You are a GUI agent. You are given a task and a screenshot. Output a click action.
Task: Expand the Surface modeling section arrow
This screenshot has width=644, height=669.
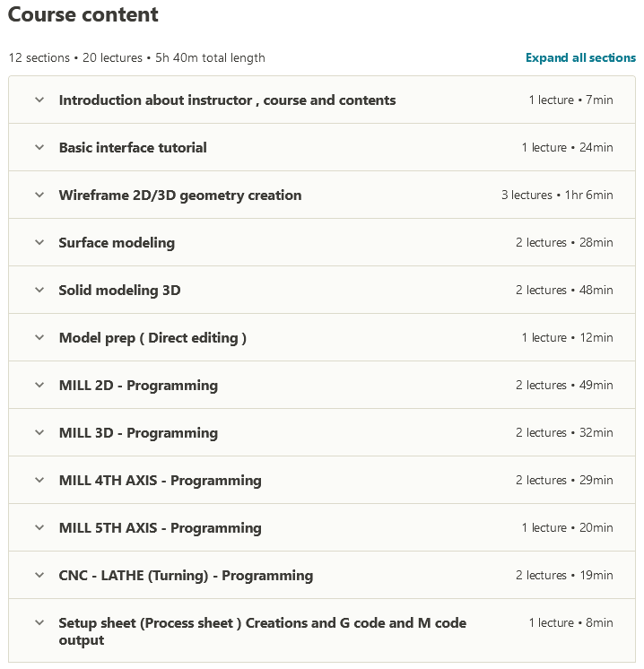[39, 242]
